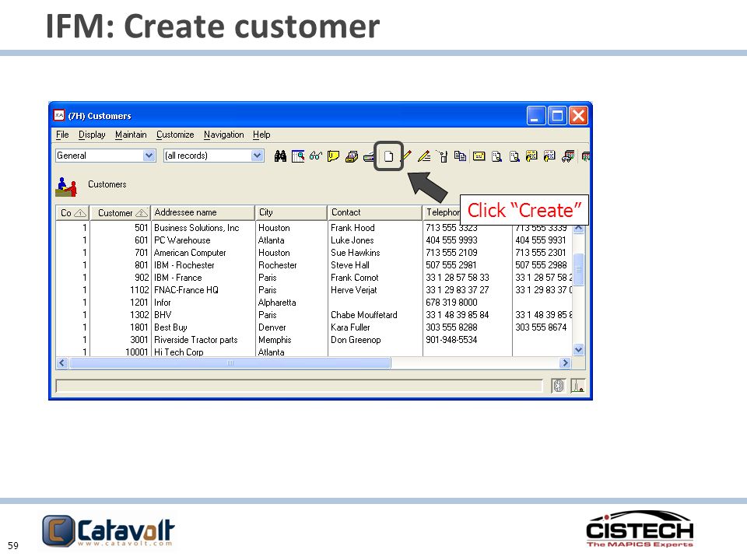Open the Navigation menu
747x560 pixels.
tap(224, 135)
